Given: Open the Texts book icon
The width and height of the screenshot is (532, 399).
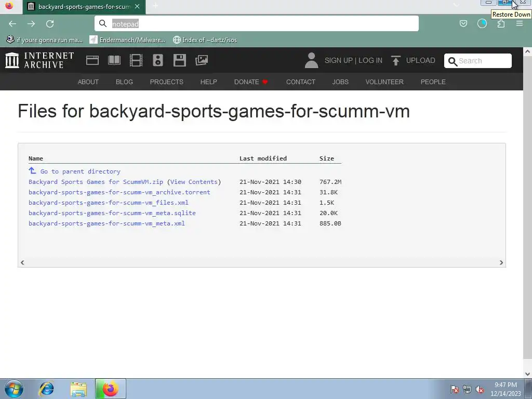Looking at the screenshot, I should [114, 60].
